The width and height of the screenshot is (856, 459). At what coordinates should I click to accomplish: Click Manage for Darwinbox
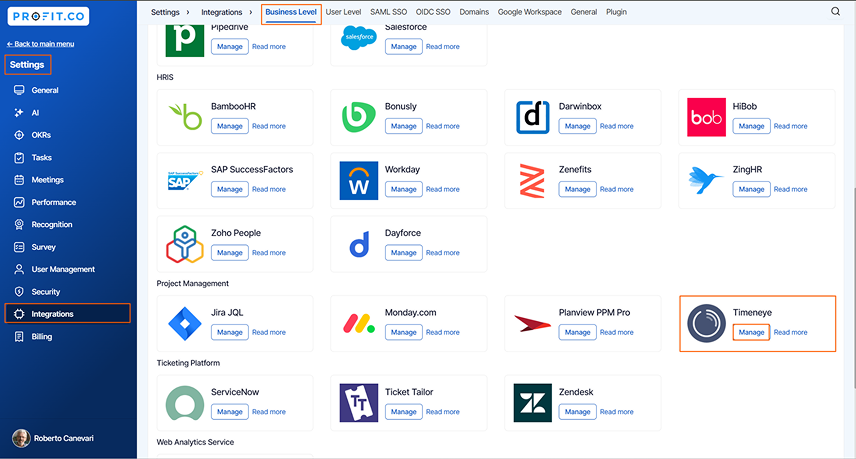[x=578, y=126]
